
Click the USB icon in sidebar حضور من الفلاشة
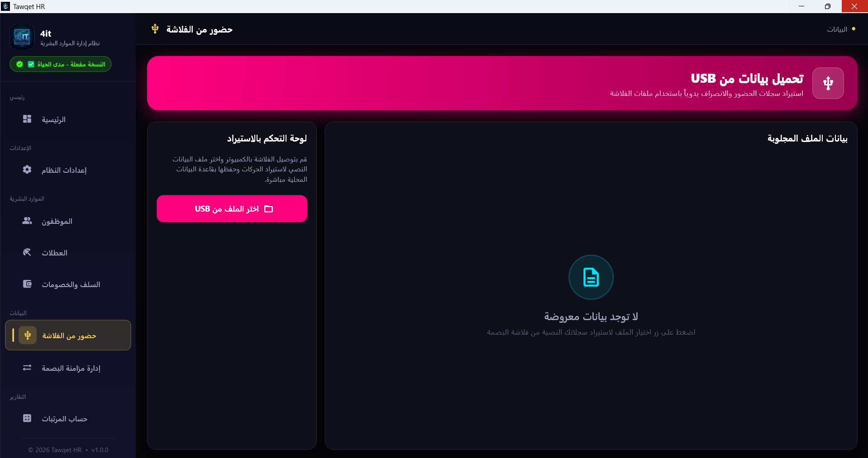[28, 335]
